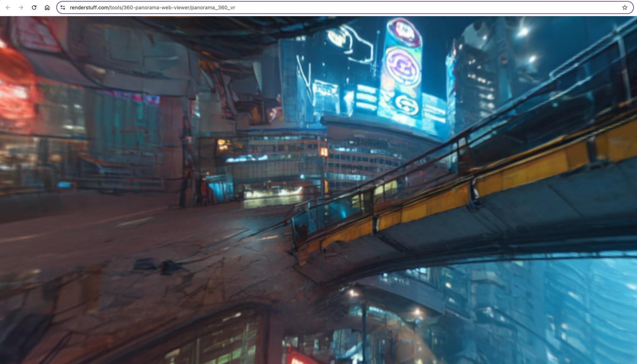The height and width of the screenshot is (364, 637).
Task: Bookmark this page with the star
Action: [x=625, y=8]
